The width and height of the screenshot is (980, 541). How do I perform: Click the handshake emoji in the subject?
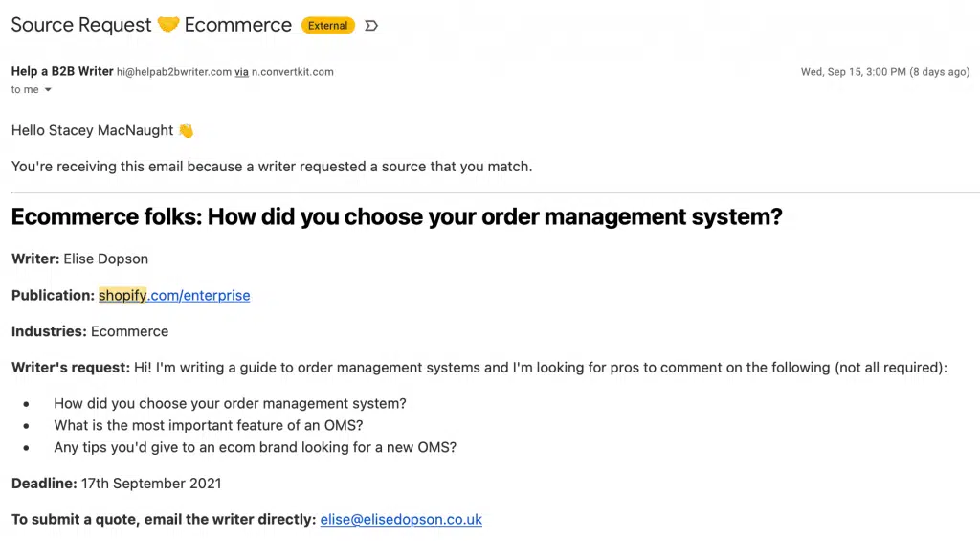pos(168,25)
